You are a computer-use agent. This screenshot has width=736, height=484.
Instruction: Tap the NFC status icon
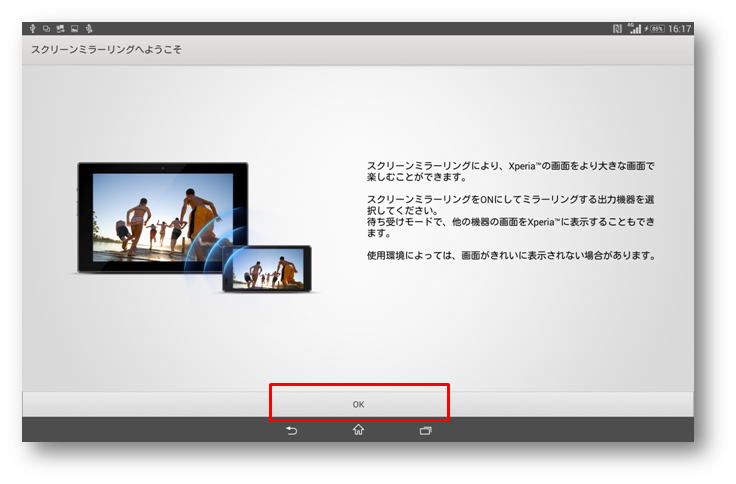(x=617, y=29)
